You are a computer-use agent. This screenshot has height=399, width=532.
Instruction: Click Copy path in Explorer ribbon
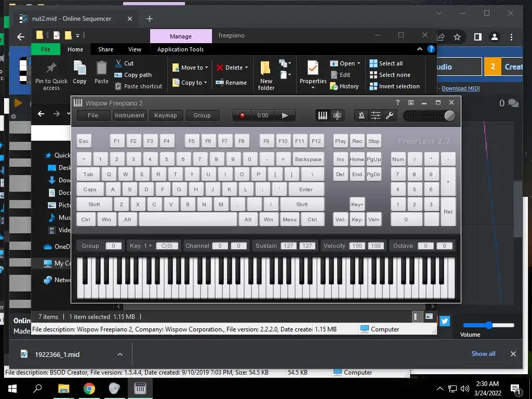(134, 75)
